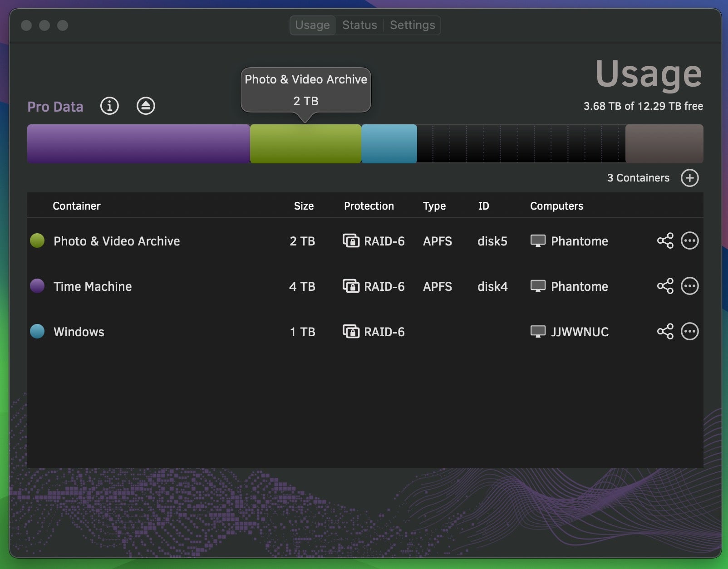Click the purple Time Machine usage segment
The height and width of the screenshot is (569, 728).
pyautogui.click(x=138, y=144)
